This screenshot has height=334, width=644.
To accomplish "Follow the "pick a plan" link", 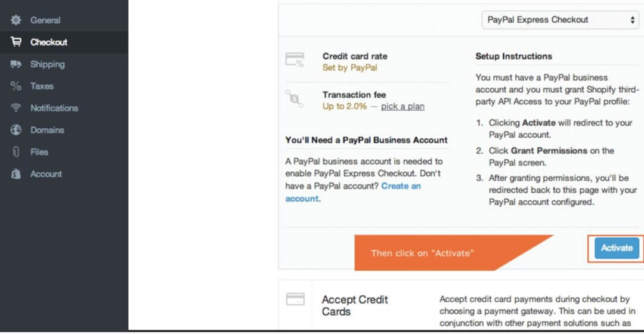I will click(402, 106).
